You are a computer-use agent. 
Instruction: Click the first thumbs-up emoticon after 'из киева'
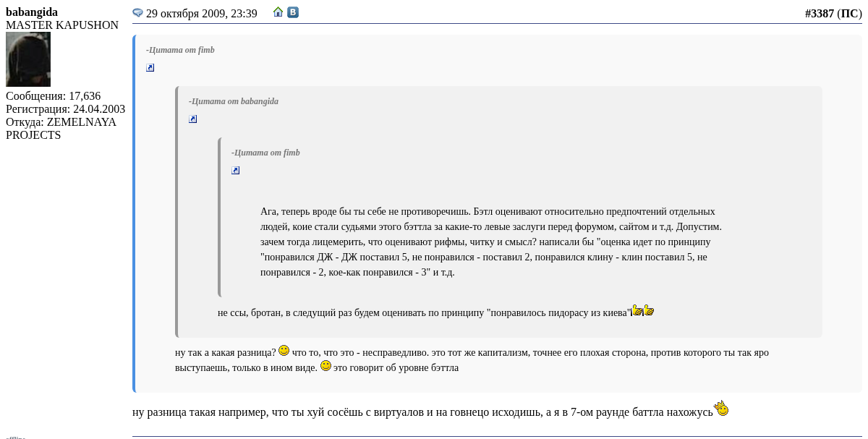point(637,310)
